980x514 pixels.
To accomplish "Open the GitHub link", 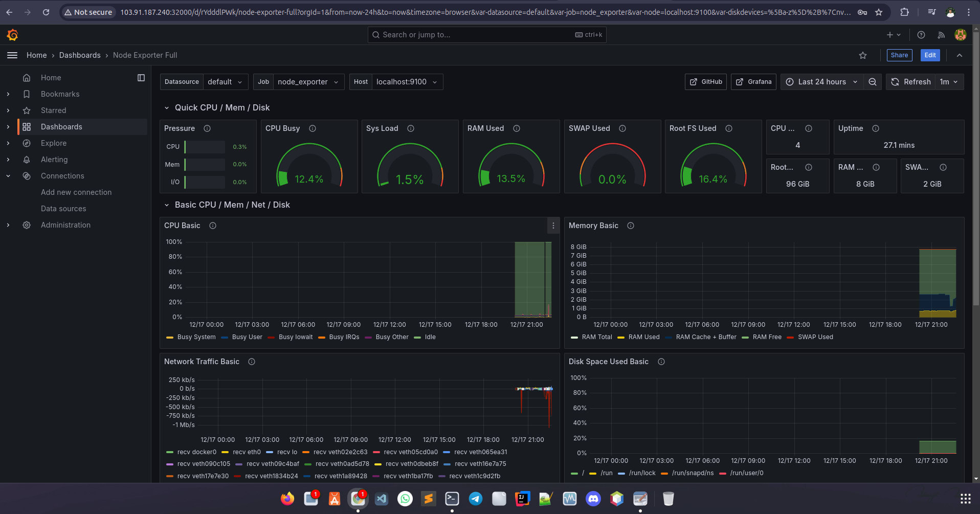I will tap(705, 82).
